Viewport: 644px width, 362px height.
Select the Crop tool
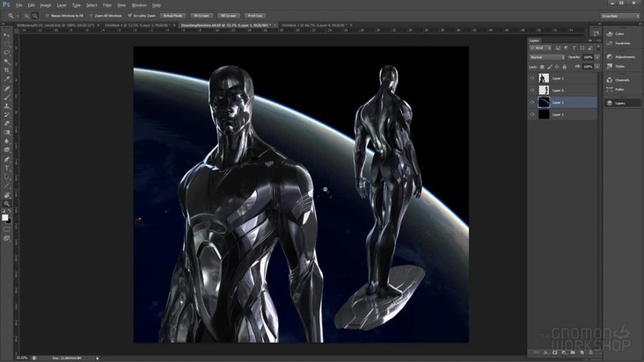coord(6,70)
